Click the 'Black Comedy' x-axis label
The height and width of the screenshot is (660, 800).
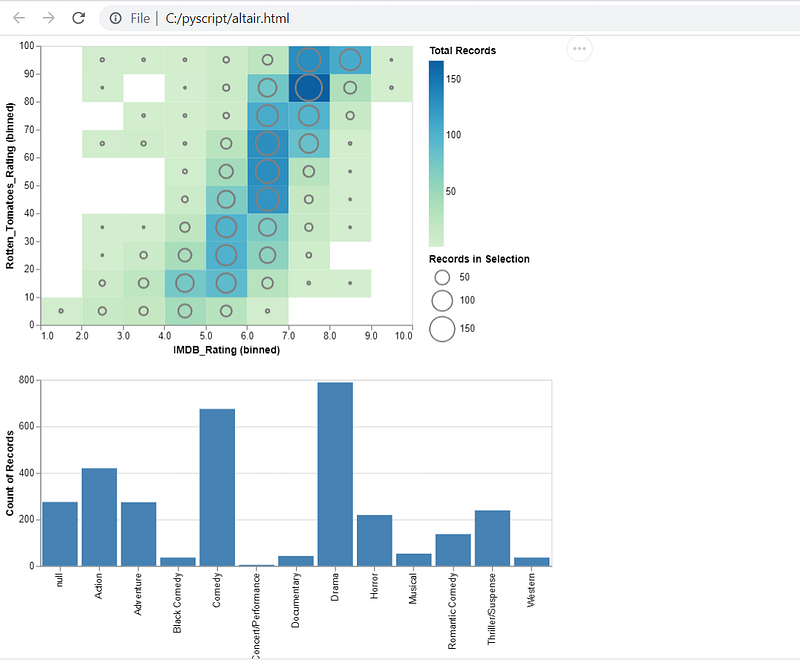[x=178, y=603]
